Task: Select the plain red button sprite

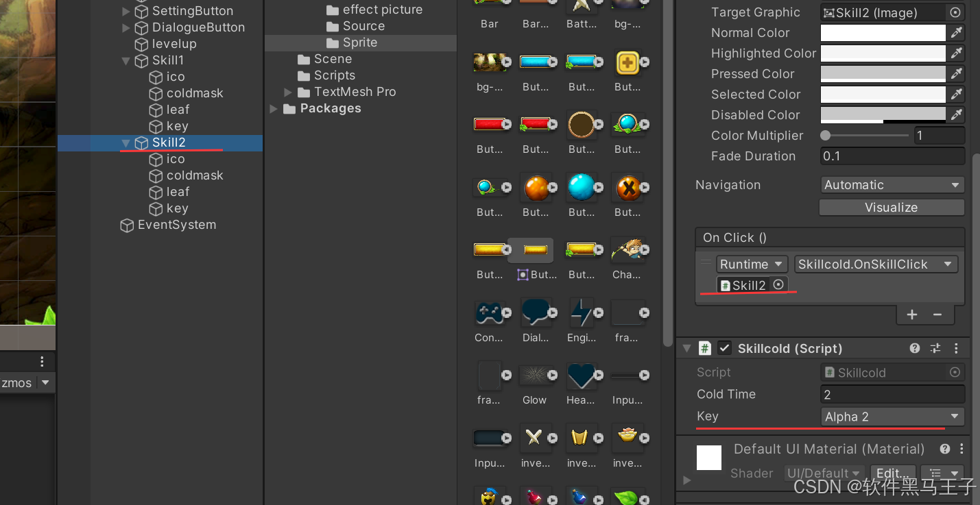Action: click(490, 125)
